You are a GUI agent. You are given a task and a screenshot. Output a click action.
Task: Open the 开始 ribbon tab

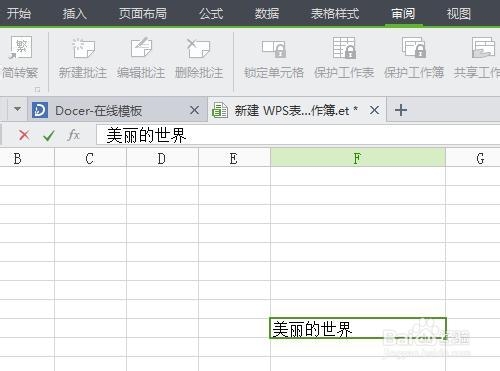(x=19, y=14)
